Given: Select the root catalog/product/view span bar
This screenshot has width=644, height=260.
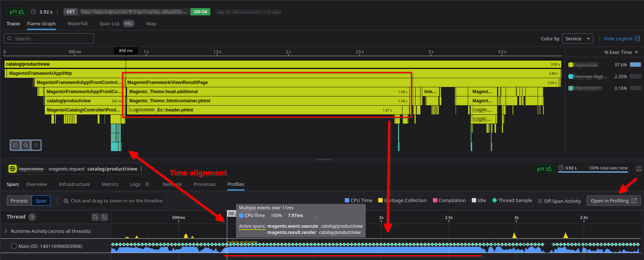Looking at the screenshot, I should 283,64.
